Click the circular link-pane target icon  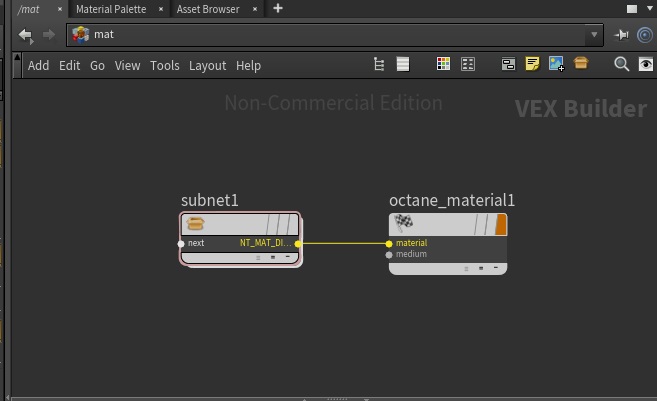pyautogui.click(x=645, y=35)
